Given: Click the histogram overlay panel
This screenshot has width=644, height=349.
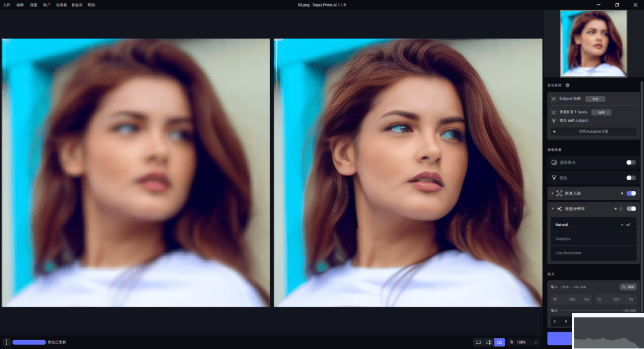Looking at the screenshot, I should [x=608, y=331].
